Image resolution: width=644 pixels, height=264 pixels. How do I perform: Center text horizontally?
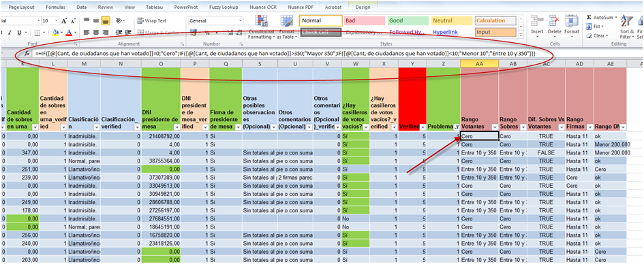(95, 33)
